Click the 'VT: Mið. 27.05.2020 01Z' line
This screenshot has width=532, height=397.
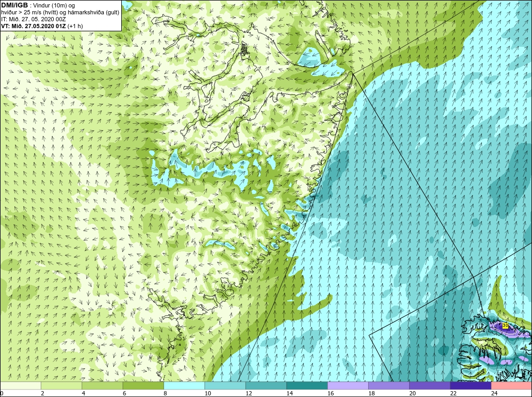tap(34, 26)
